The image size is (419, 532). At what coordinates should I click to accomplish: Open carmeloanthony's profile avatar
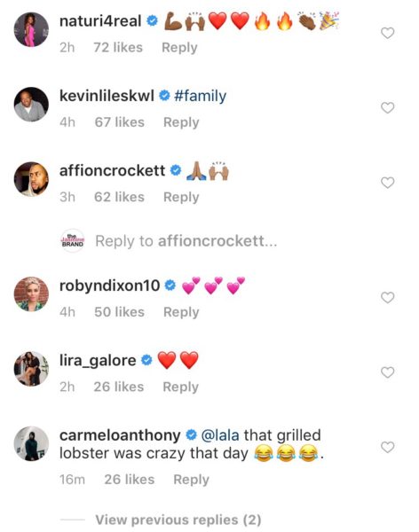click(x=31, y=443)
